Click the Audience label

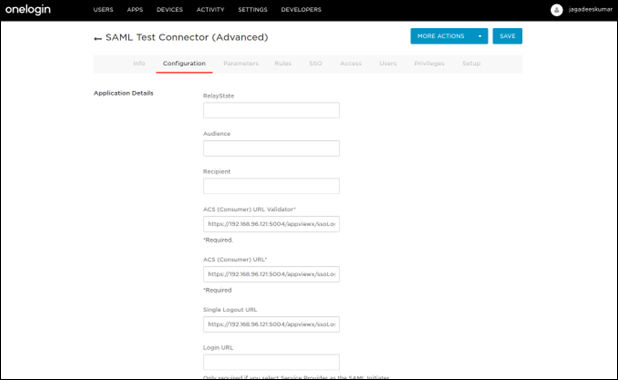coord(217,134)
